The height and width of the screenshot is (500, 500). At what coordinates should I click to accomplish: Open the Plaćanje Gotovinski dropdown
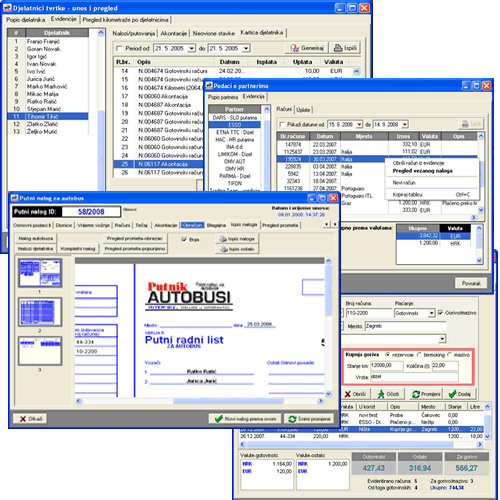pyautogui.click(x=431, y=313)
